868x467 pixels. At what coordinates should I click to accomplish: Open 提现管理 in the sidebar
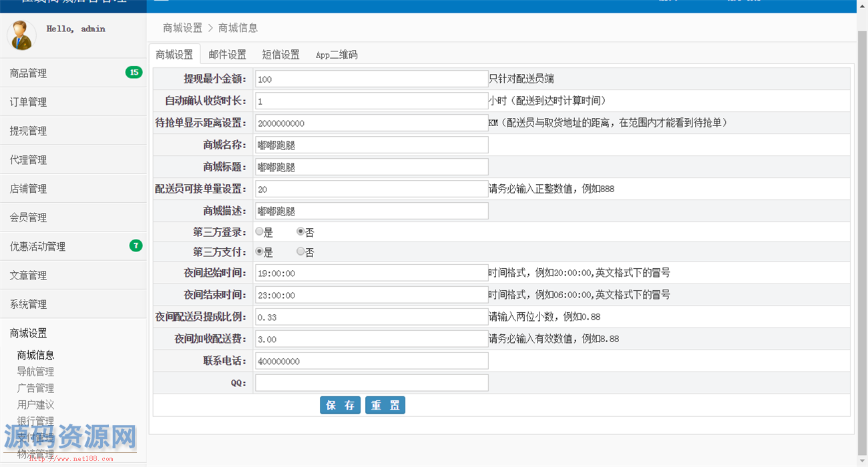coord(73,131)
